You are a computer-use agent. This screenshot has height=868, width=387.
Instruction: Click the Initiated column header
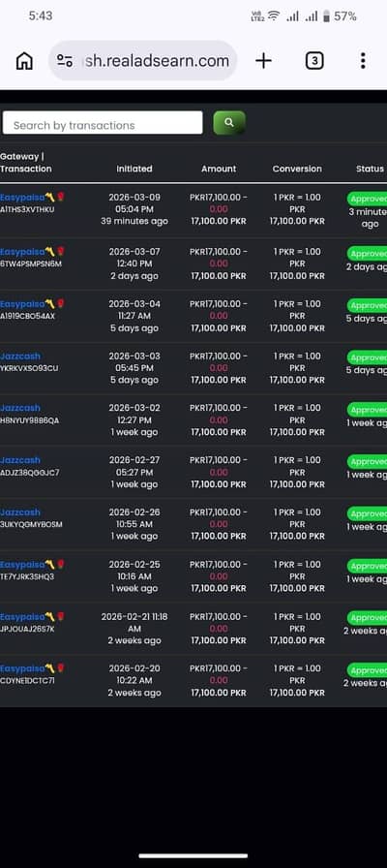coord(134,169)
